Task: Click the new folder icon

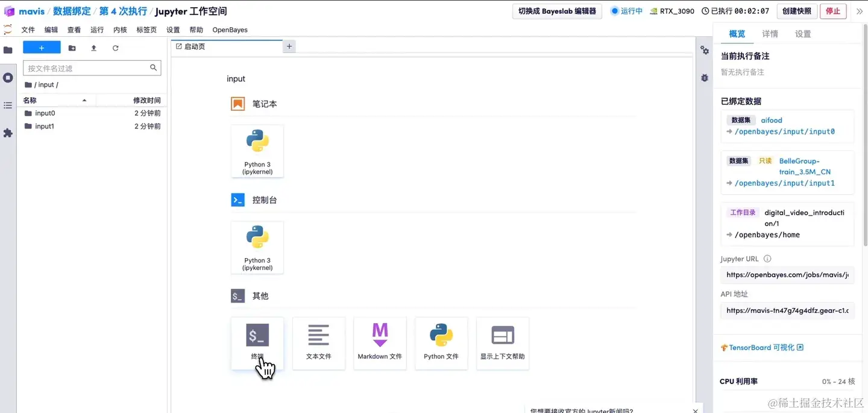Action: [x=72, y=48]
